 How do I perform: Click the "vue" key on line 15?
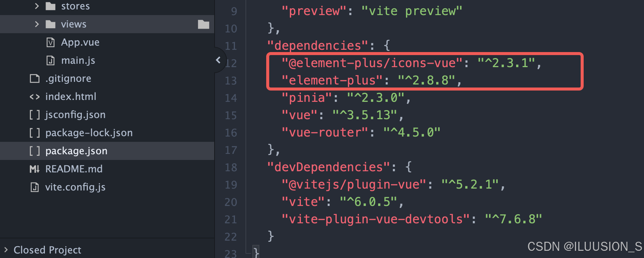pyautogui.click(x=299, y=115)
